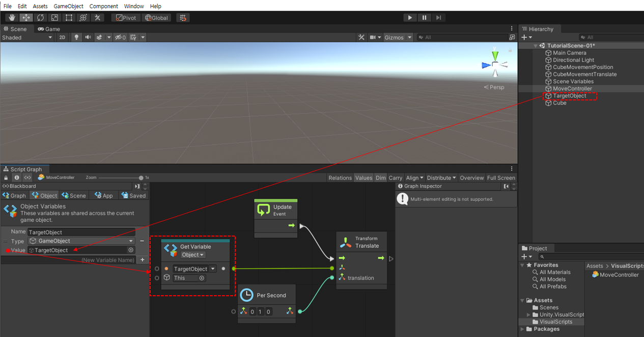This screenshot has height=337, width=644.
Task: Toggle Relations display in graph toolbar
Action: pos(340,177)
